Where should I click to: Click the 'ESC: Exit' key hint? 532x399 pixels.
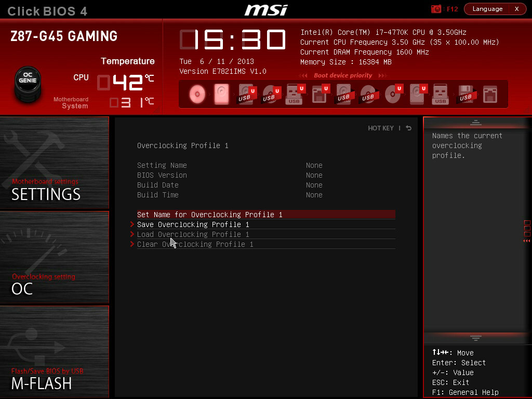click(x=450, y=382)
